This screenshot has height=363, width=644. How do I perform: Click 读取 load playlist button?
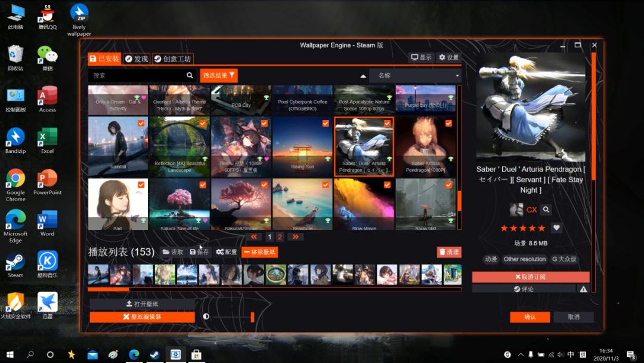[x=172, y=252]
